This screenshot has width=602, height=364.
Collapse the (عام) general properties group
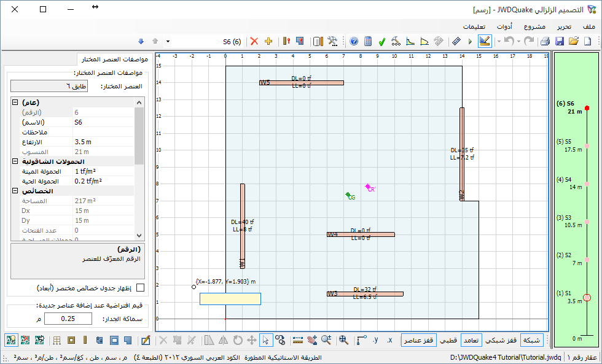click(x=15, y=103)
